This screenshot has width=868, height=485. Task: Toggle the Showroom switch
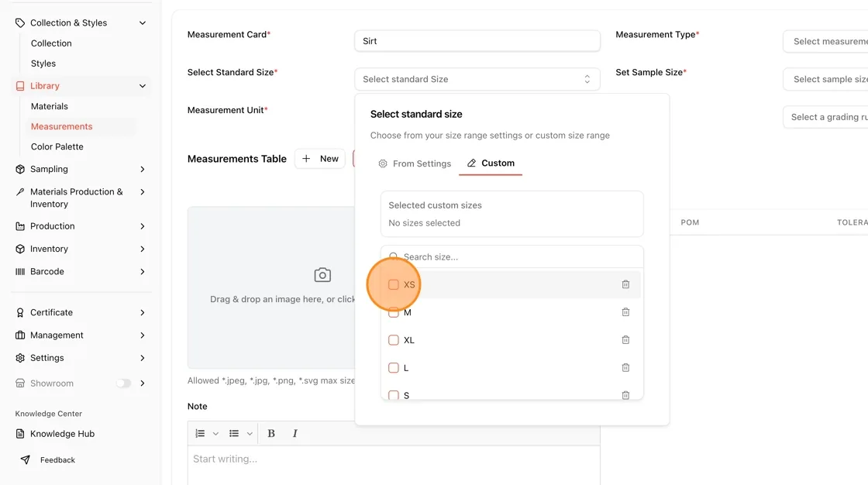(123, 384)
